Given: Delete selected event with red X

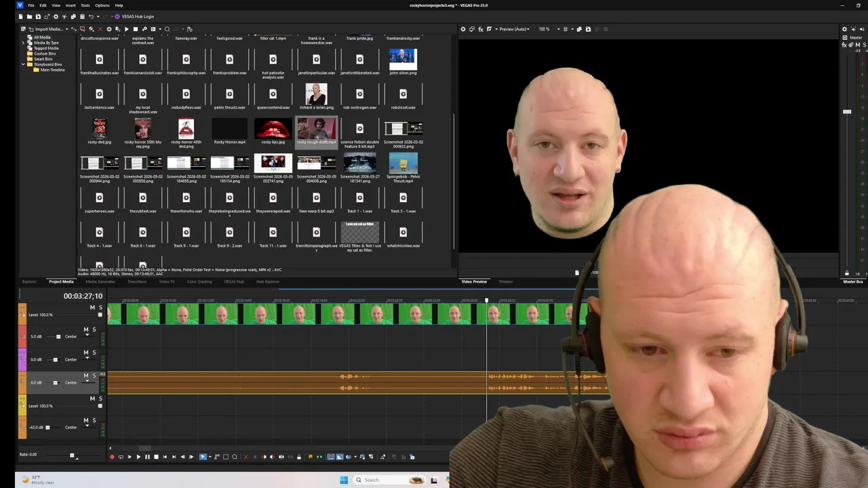Looking at the screenshot, I should tap(246, 457).
